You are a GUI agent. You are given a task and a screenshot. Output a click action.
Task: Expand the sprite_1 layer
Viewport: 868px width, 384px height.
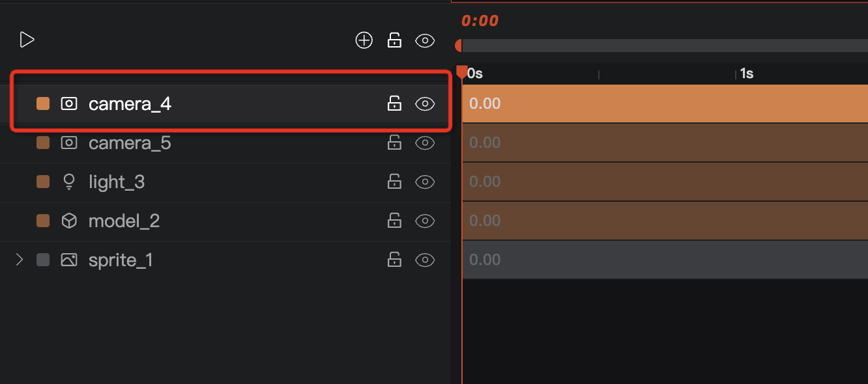click(20, 260)
